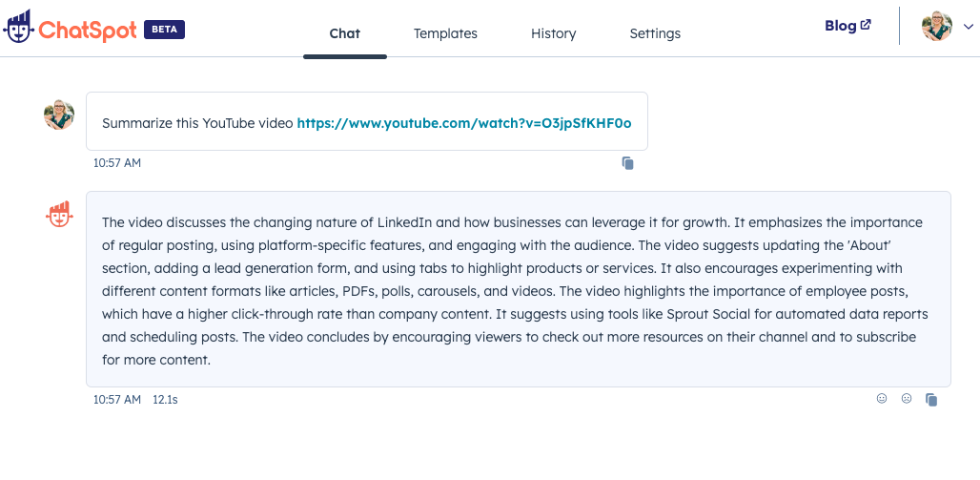Switch to the Chat tab

point(344,33)
